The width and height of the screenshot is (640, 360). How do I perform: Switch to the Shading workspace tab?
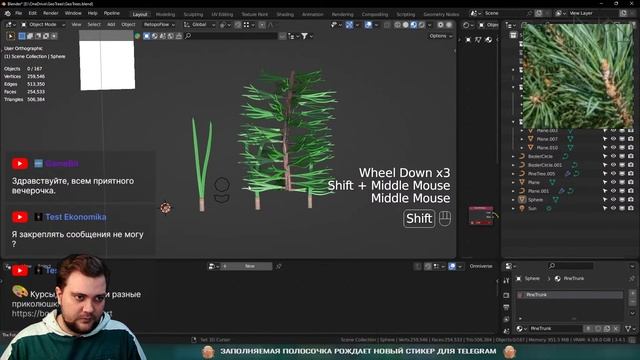point(285,14)
